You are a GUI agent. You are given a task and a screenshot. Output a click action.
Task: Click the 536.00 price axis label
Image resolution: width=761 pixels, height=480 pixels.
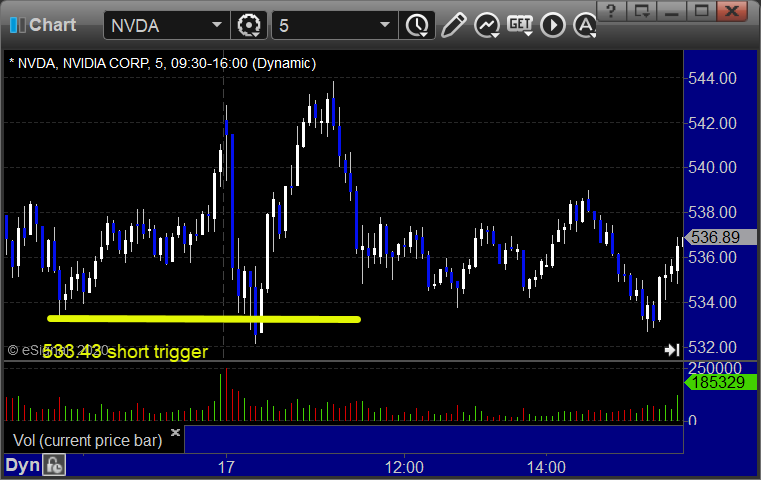pyautogui.click(x=712, y=257)
